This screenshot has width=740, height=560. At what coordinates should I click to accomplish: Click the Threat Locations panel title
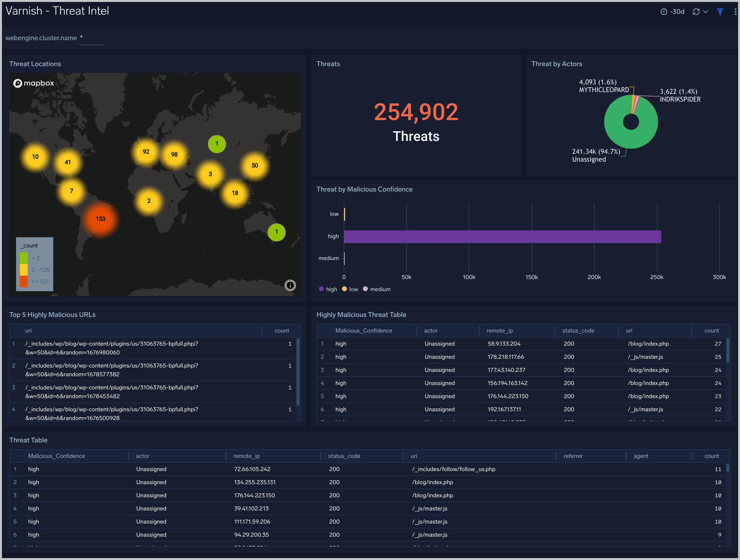pyautogui.click(x=35, y=64)
